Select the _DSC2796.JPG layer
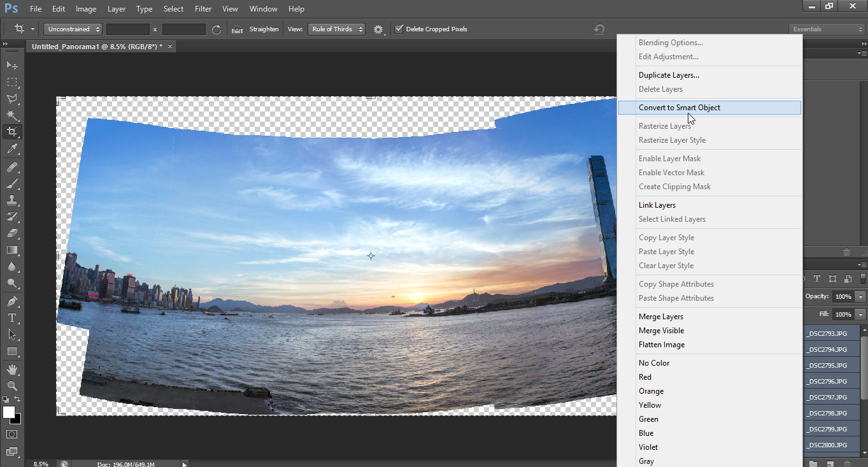 tap(832, 381)
